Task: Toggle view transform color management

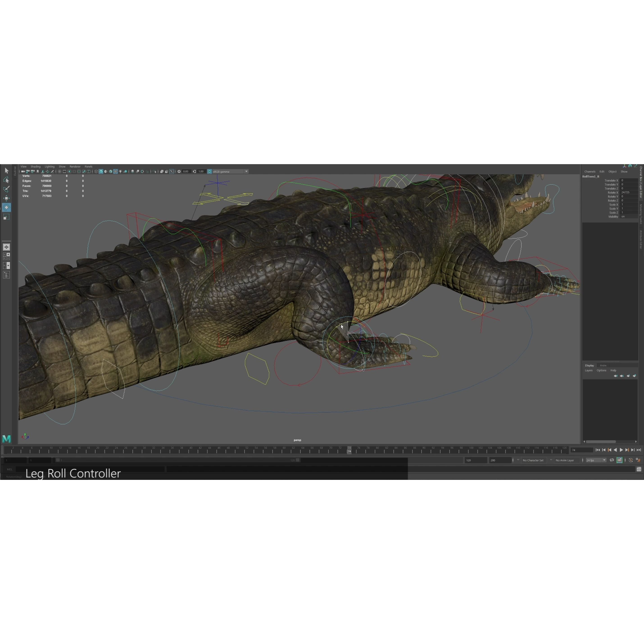Action: pos(210,172)
